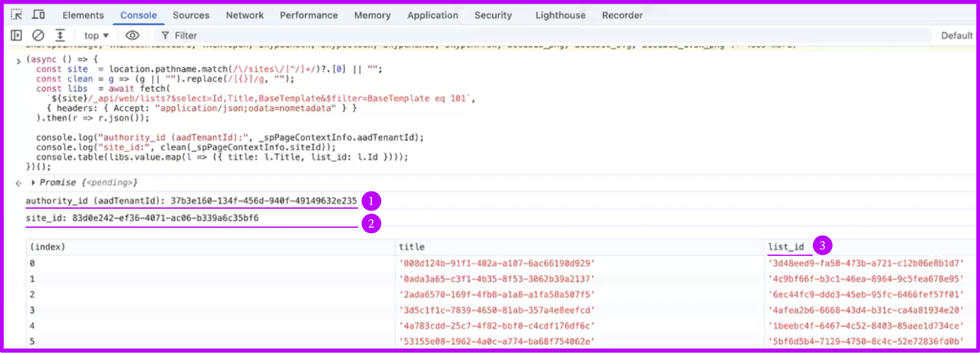
Task: Select list_id cell '1beebc4f-6467-4c52-8403-85aee1d734ce'
Action: coord(866,326)
